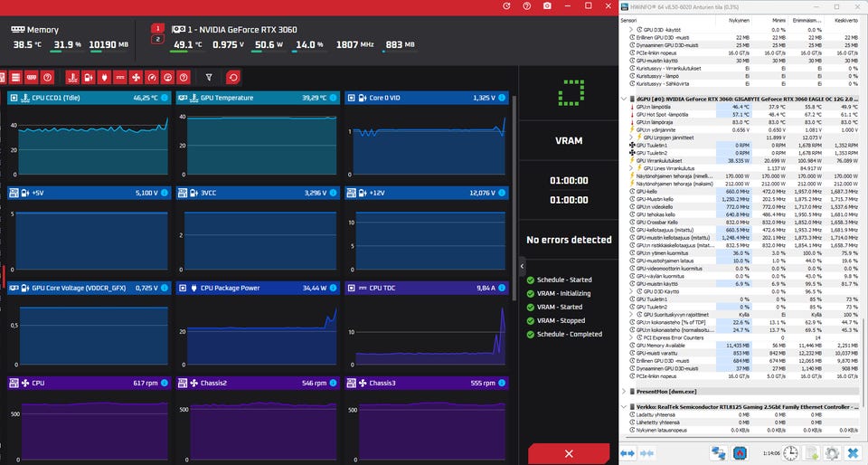Expand GPU Suorituskyvyn rajoittimet row
Image resolution: width=868 pixels, height=465 pixels.
(632, 315)
